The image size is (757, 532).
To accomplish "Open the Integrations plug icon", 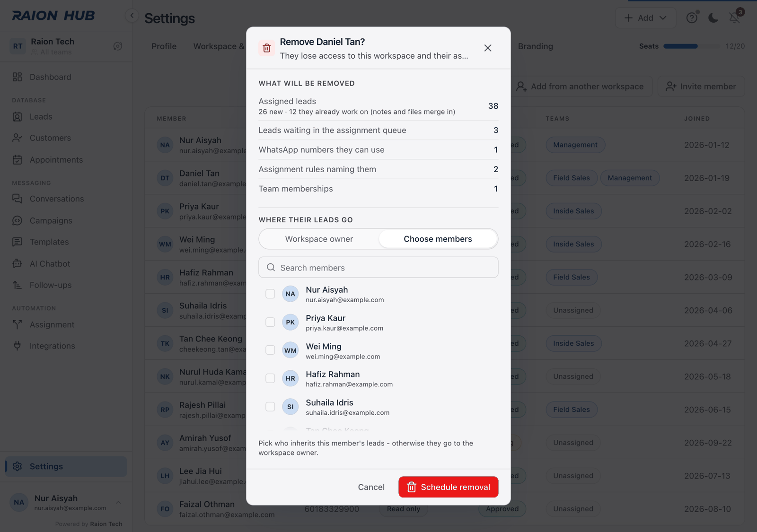I will click(18, 346).
